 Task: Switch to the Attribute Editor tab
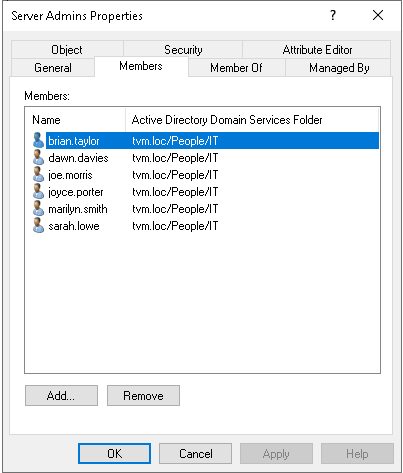click(317, 50)
